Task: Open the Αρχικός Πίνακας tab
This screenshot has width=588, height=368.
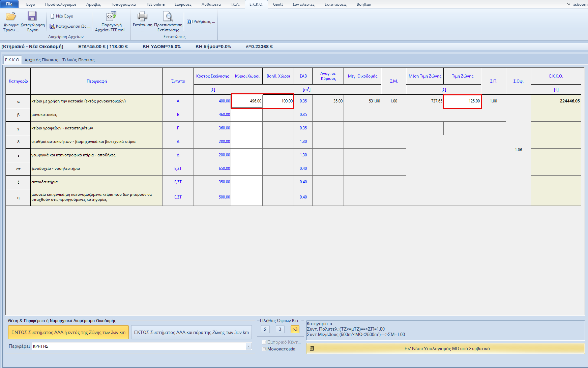Action: point(41,60)
